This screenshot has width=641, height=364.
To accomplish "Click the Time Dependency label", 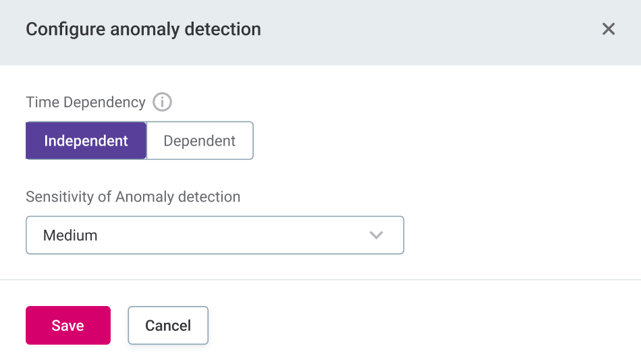I will click(86, 102).
